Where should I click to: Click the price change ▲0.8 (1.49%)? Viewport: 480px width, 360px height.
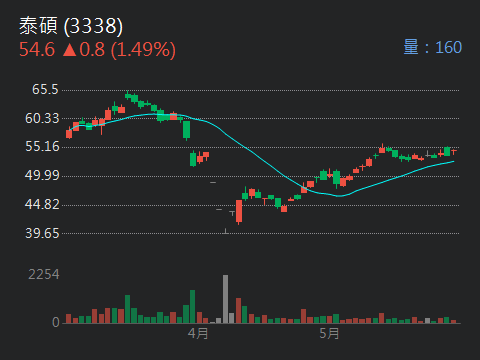pyautogui.click(x=119, y=50)
